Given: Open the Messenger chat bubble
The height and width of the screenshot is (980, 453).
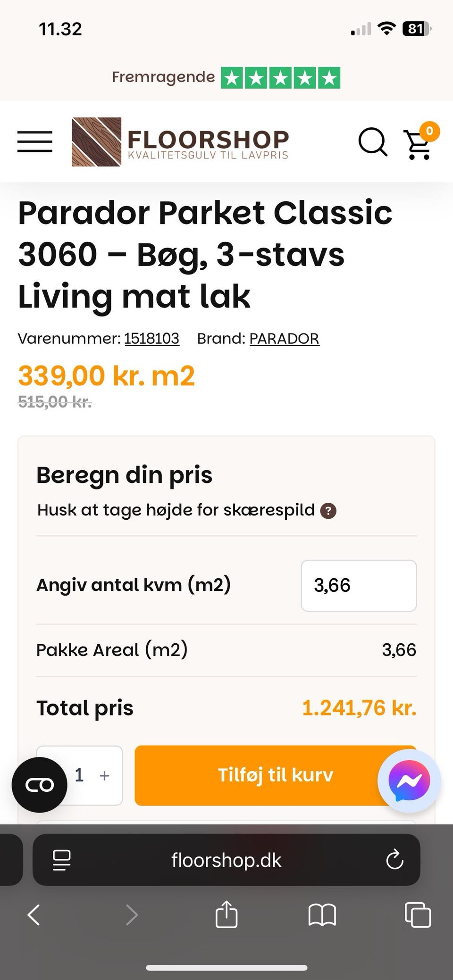Looking at the screenshot, I should click(409, 781).
